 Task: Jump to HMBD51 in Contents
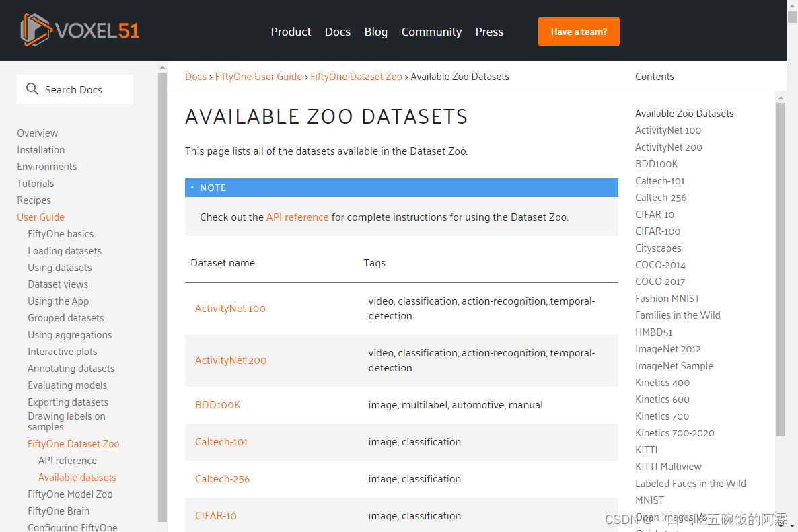coord(653,332)
